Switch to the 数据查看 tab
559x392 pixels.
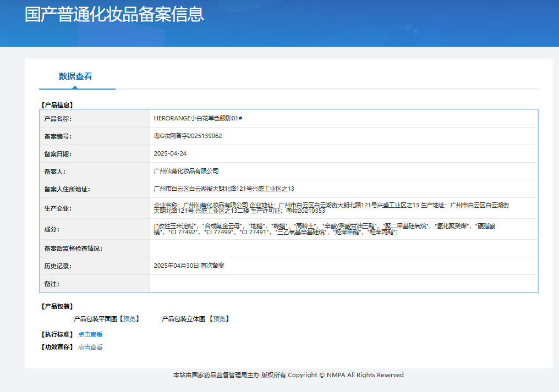tap(75, 76)
